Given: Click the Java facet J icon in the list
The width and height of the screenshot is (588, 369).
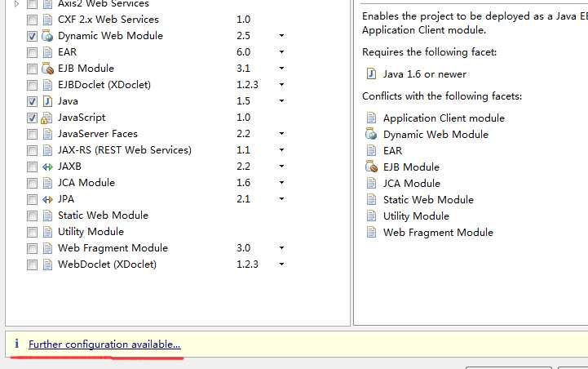Looking at the screenshot, I should pos(47,101).
